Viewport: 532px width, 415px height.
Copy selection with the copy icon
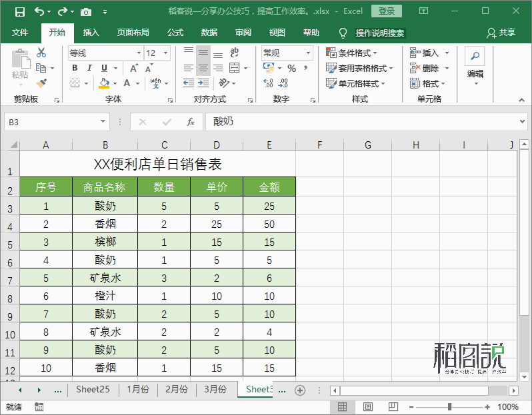41,68
